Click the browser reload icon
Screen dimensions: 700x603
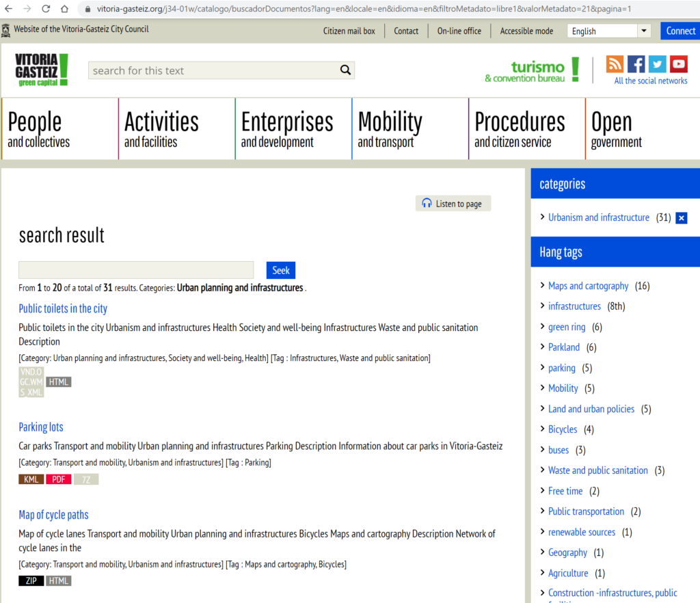click(46, 9)
